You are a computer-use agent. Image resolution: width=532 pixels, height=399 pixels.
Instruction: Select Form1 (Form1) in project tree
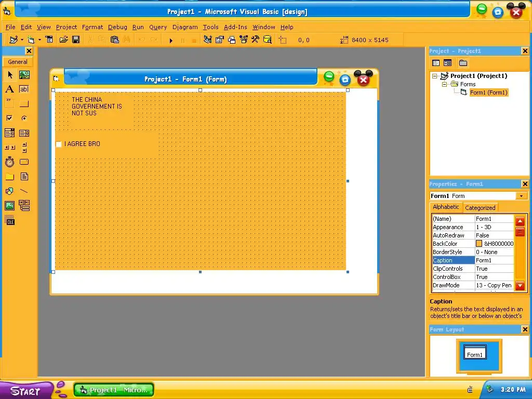[488, 92]
